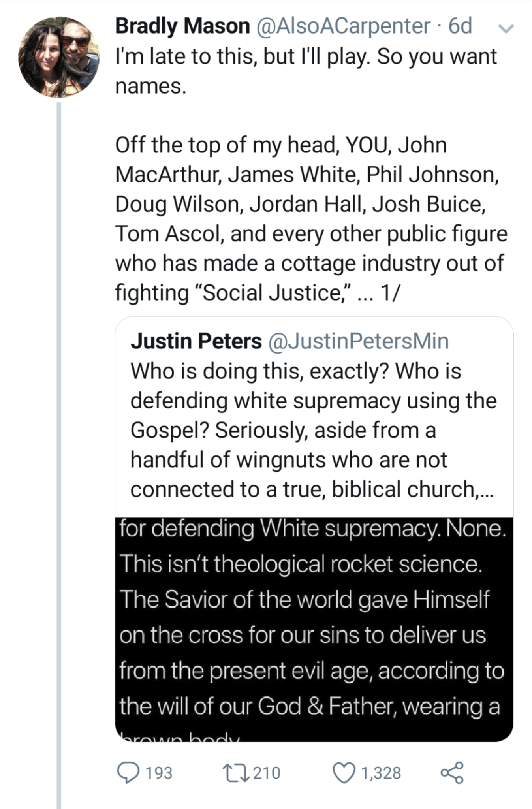Visit the @AlsoACarpenter handle
532x809 pixels.
pyautogui.click(x=343, y=26)
